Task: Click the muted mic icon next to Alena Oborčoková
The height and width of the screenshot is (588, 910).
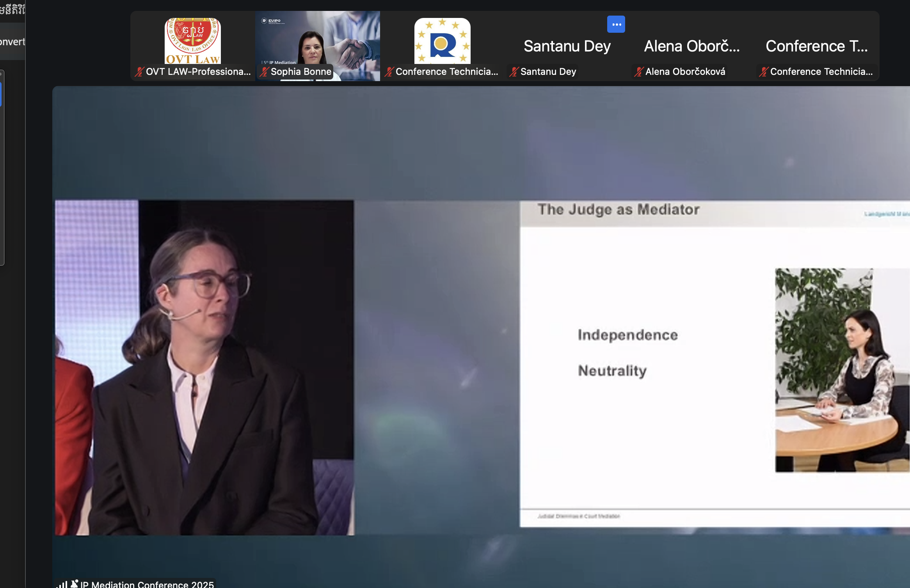Action: (x=639, y=72)
